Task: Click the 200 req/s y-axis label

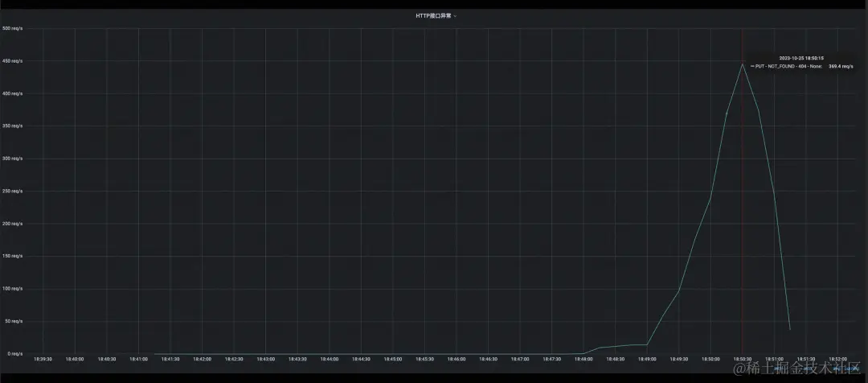Action: (x=11, y=224)
